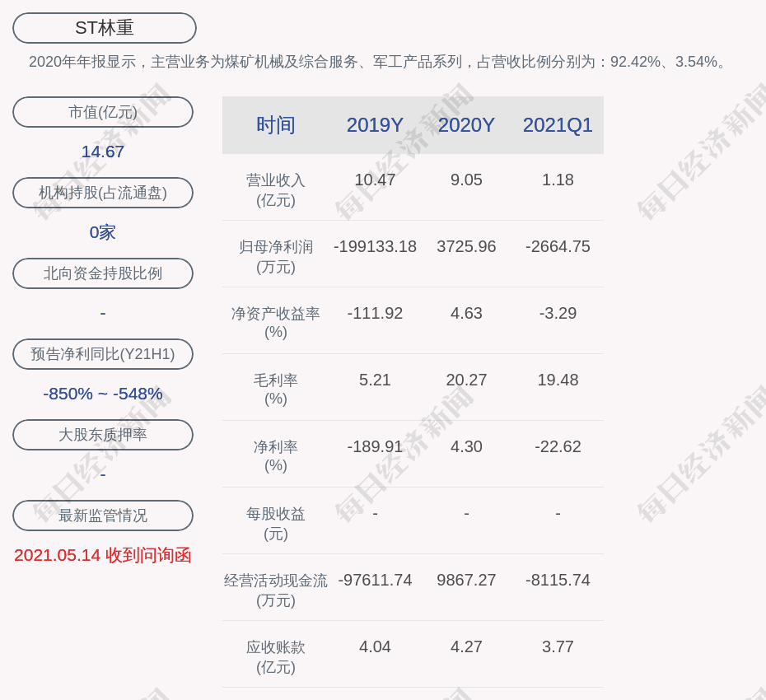This screenshot has height=700, width=766.
Task: Select net profit value -199133.18
Action: coord(375,246)
